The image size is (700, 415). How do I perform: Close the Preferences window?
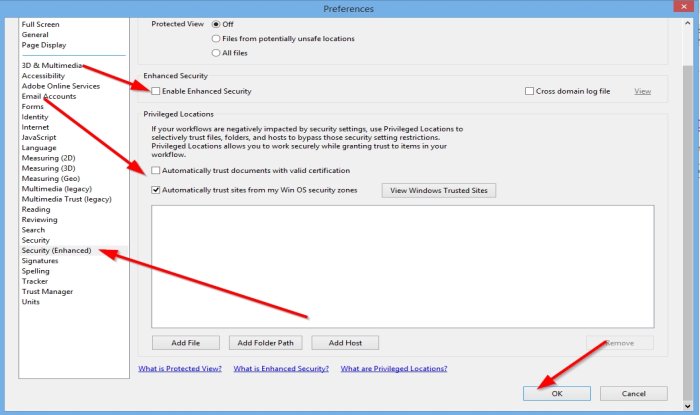tap(683, 6)
